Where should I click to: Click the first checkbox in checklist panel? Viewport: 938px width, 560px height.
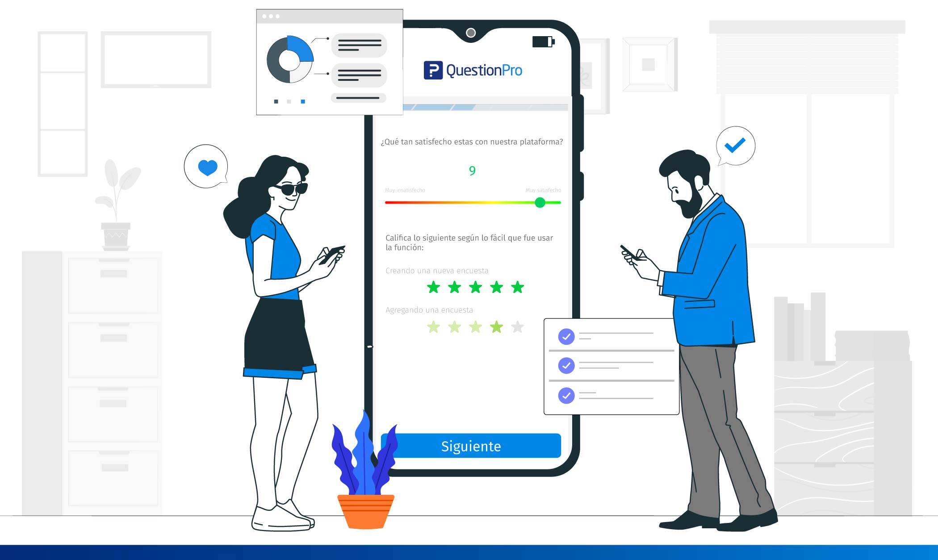coord(566,336)
